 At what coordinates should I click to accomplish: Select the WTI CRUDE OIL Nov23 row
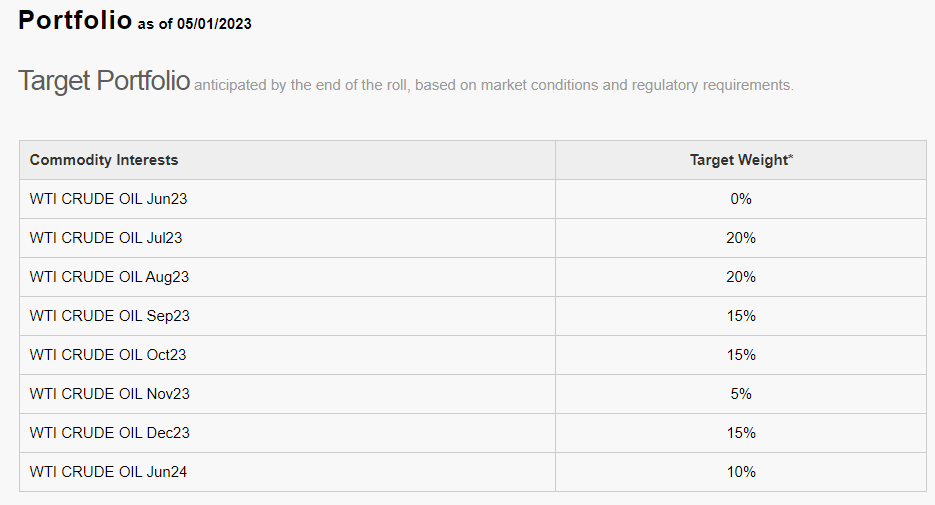473,394
